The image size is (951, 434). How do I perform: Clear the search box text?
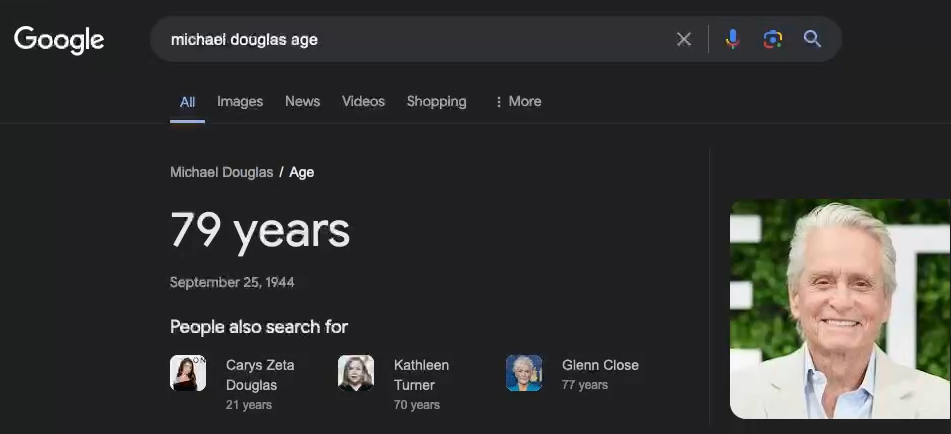tap(684, 39)
